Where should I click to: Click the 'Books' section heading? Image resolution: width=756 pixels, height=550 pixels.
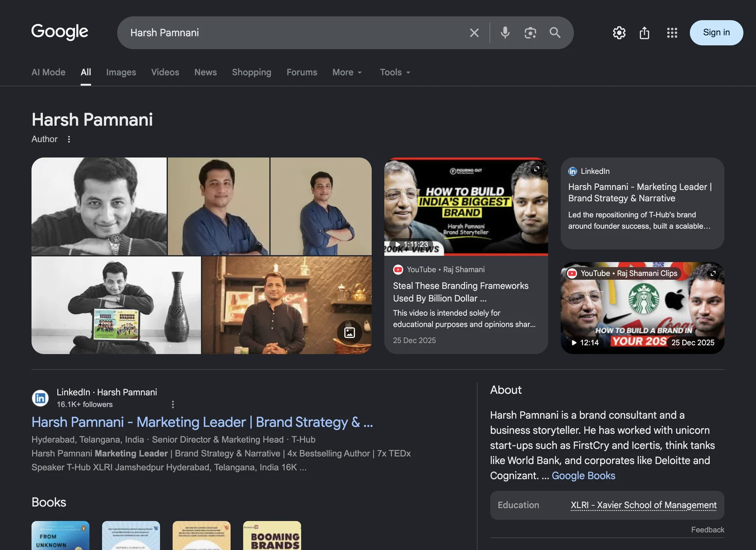click(x=49, y=502)
